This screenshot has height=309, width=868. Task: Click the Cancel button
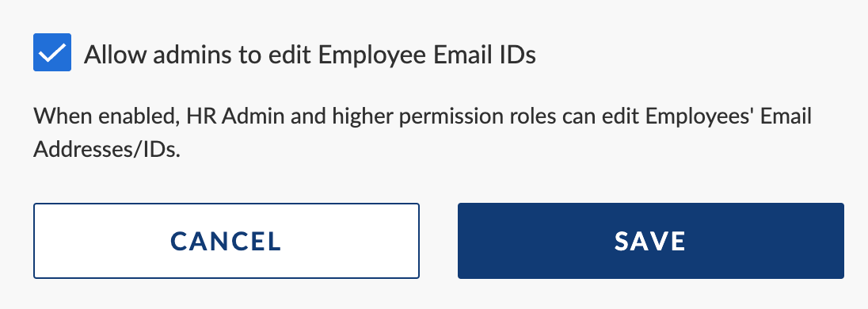[x=227, y=241]
